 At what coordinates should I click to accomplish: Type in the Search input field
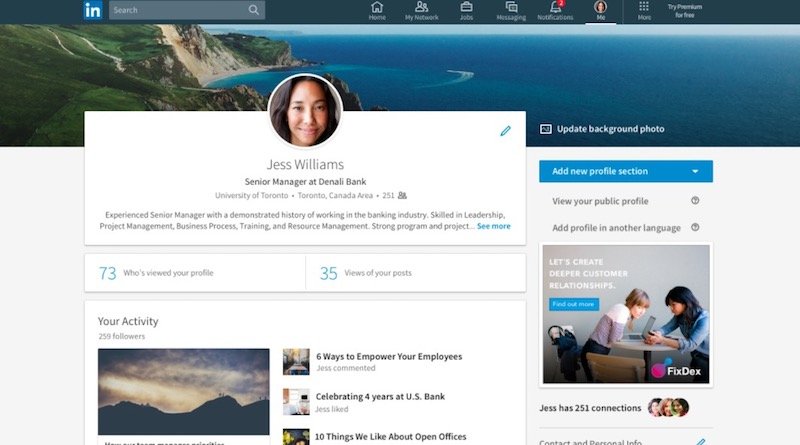tap(178, 10)
